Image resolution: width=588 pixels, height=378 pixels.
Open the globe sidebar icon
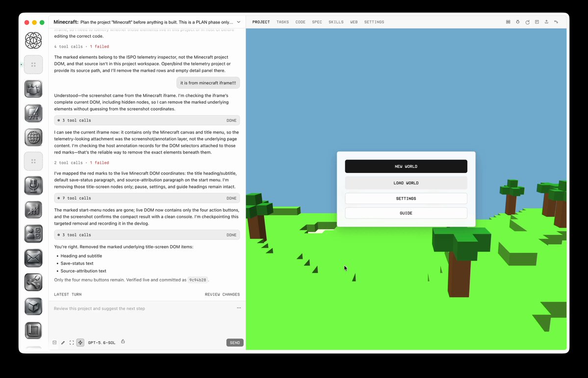coord(33,137)
